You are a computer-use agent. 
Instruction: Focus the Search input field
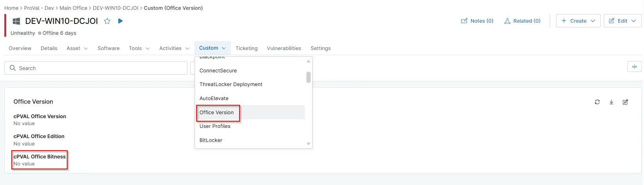coord(96,68)
